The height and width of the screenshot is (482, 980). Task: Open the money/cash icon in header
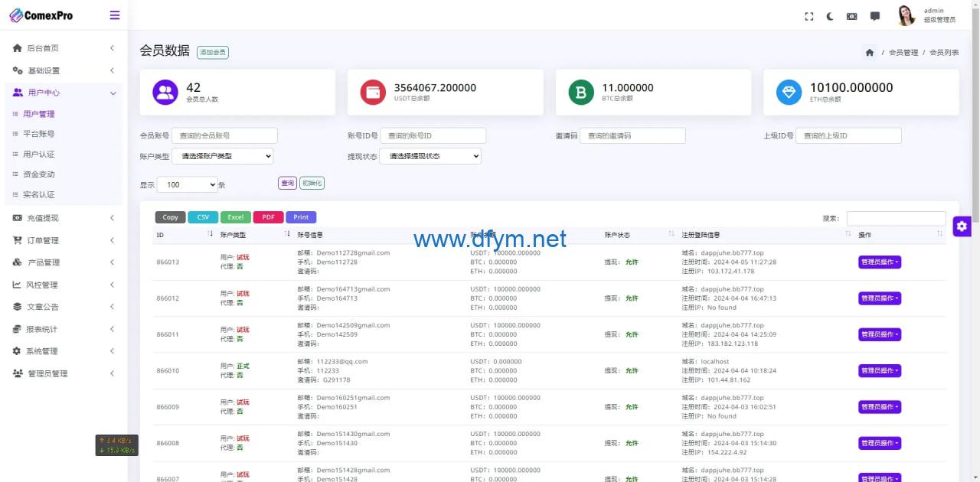(x=851, y=16)
